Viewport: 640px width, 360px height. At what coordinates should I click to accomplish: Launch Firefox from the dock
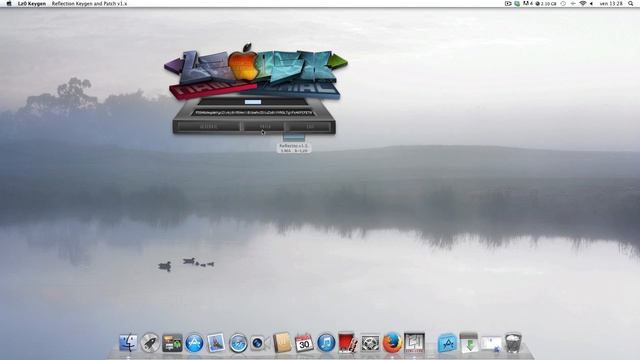(x=392, y=342)
